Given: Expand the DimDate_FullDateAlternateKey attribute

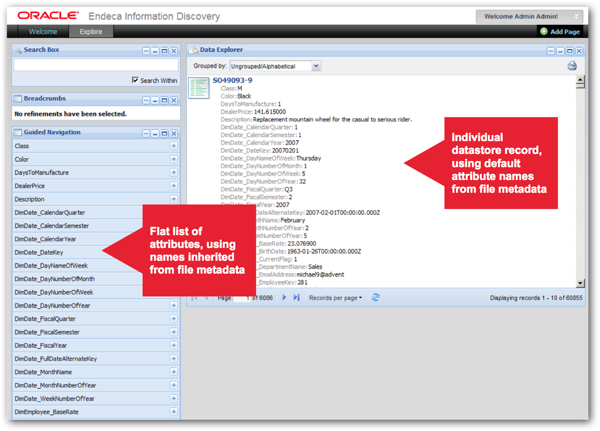Looking at the screenshot, I should (173, 359).
